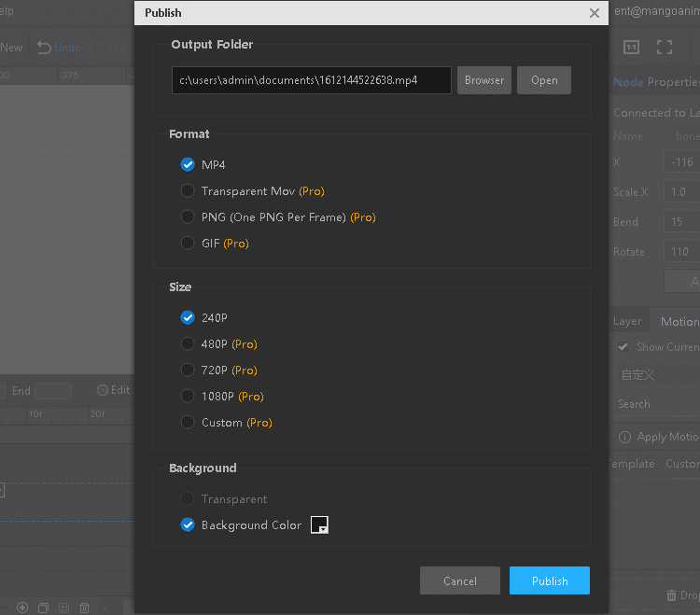Click the circled plus add icon
Screen dimensions: 700x615
click(x=22, y=608)
